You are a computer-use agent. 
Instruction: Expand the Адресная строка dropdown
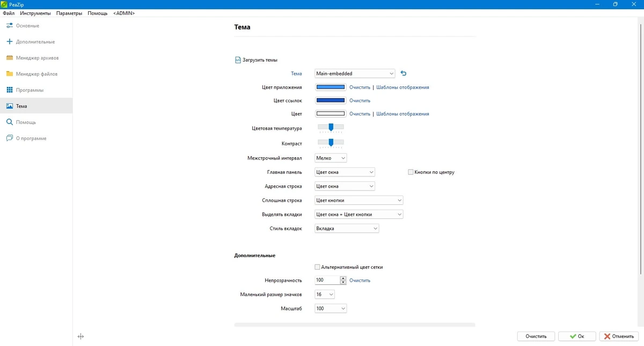[345, 186]
